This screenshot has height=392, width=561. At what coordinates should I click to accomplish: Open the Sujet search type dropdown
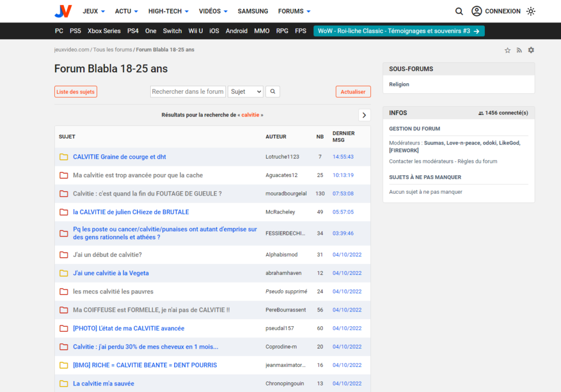click(245, 92)
